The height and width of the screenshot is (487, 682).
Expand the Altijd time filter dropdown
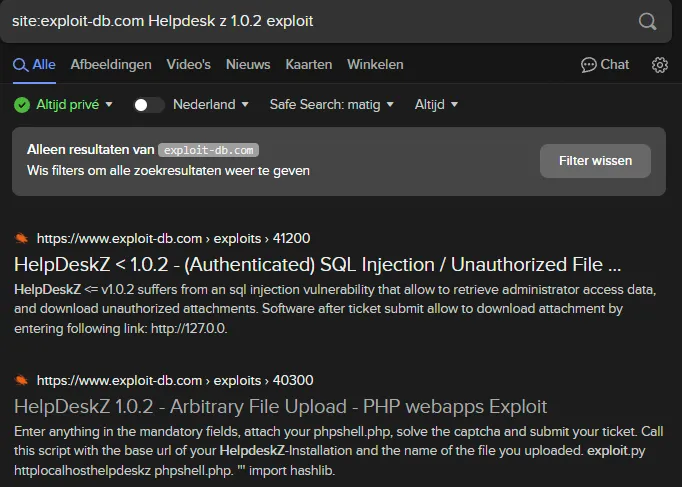pyautogui.click(x=436, y=105)
